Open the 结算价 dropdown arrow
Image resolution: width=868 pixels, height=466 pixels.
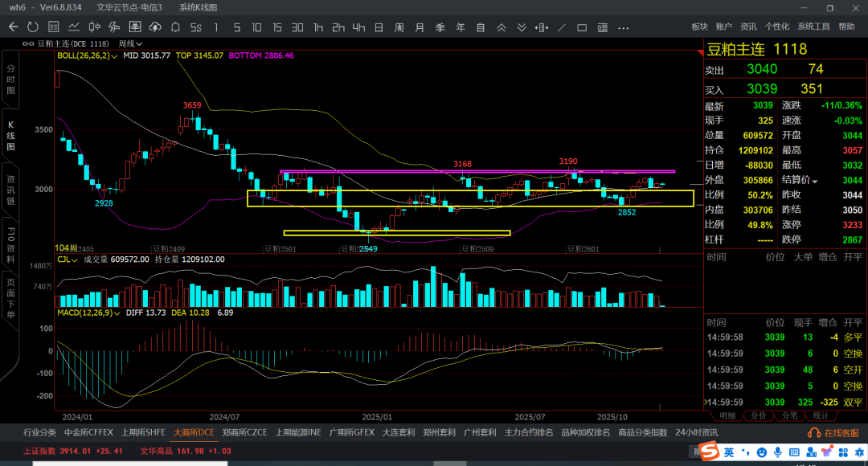(815, 181)
